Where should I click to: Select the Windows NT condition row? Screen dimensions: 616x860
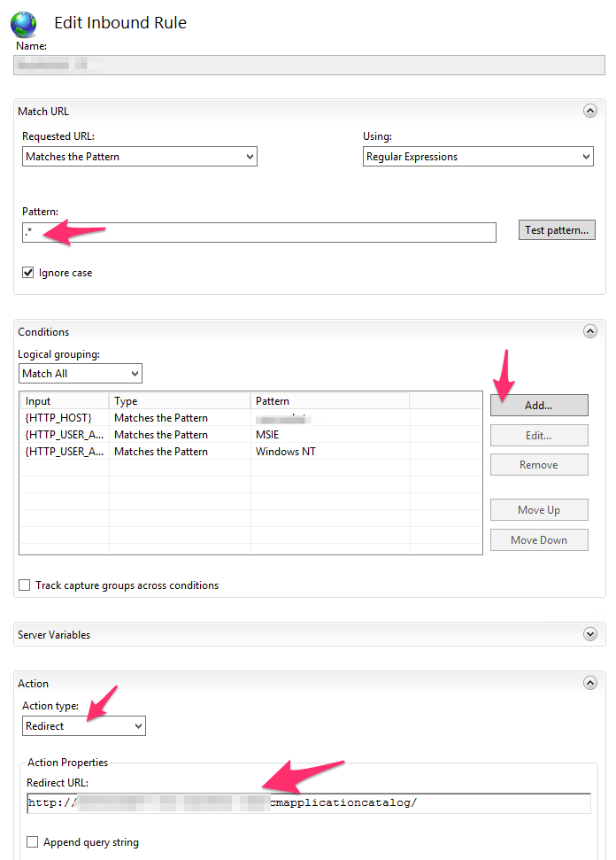[x=177, y=452]
